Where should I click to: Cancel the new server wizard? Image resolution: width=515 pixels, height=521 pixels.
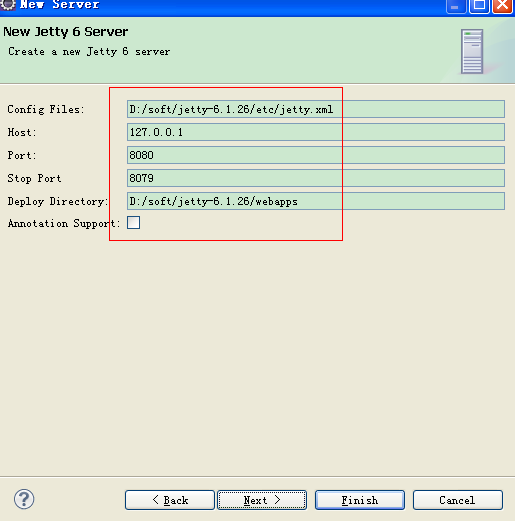tap(458, 500)
